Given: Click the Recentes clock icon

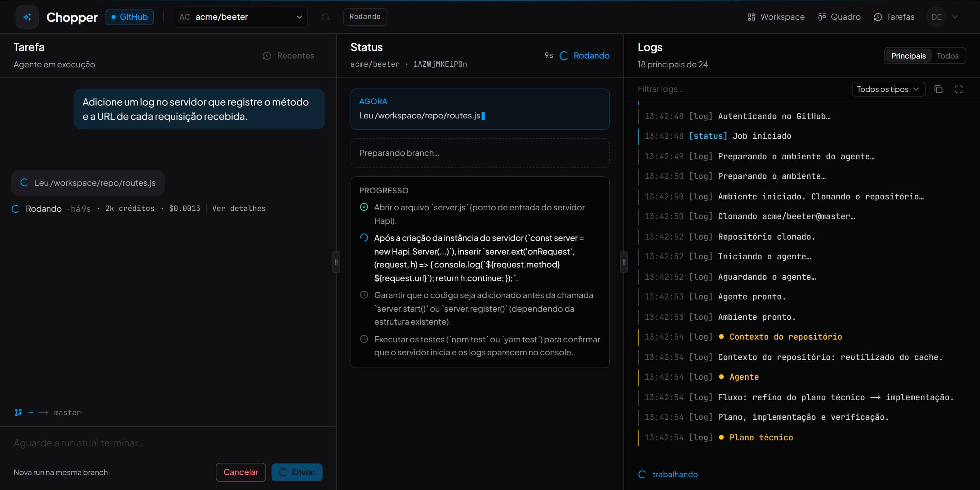Looking at the screenshot, I should (x=267, y=56).
